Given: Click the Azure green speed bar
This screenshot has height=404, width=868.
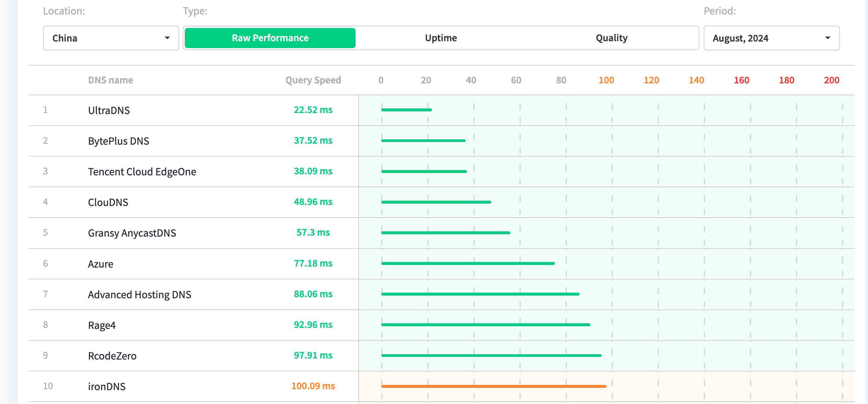Looking at the screenshot, I should point(468,263).
